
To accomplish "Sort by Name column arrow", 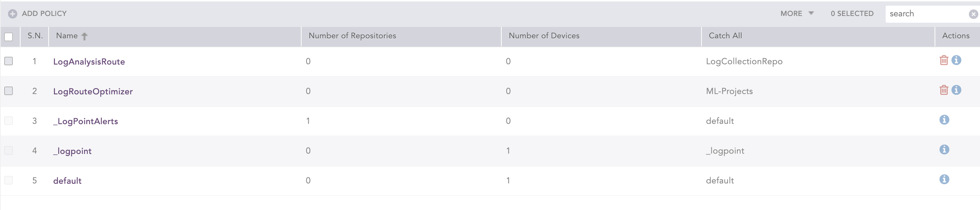I will [84, 37].
